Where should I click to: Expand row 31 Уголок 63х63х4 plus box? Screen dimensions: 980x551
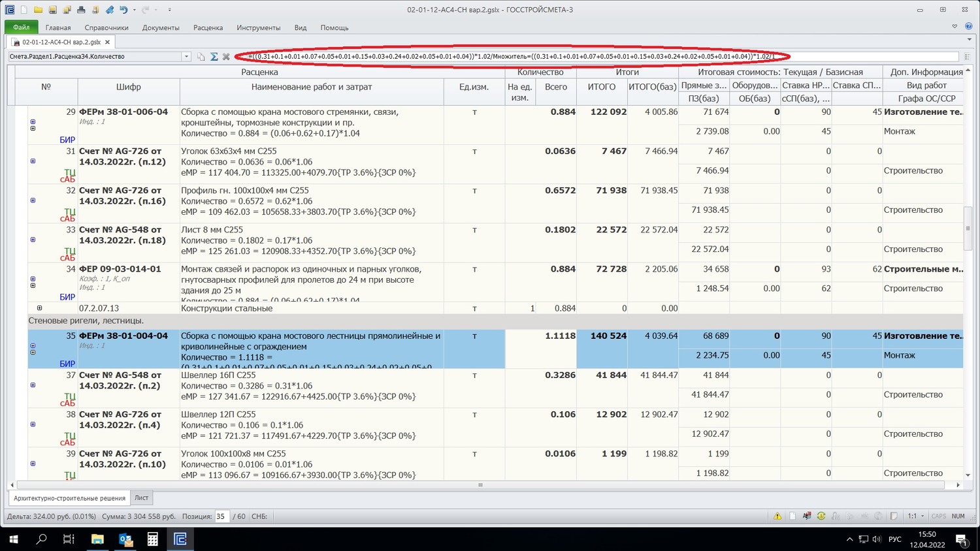coord(33,161)
